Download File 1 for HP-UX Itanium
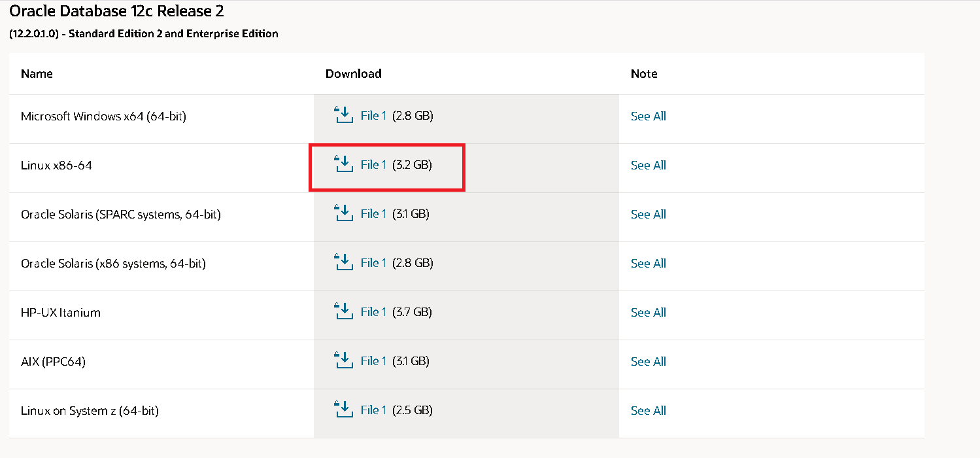 coord(373,312)
